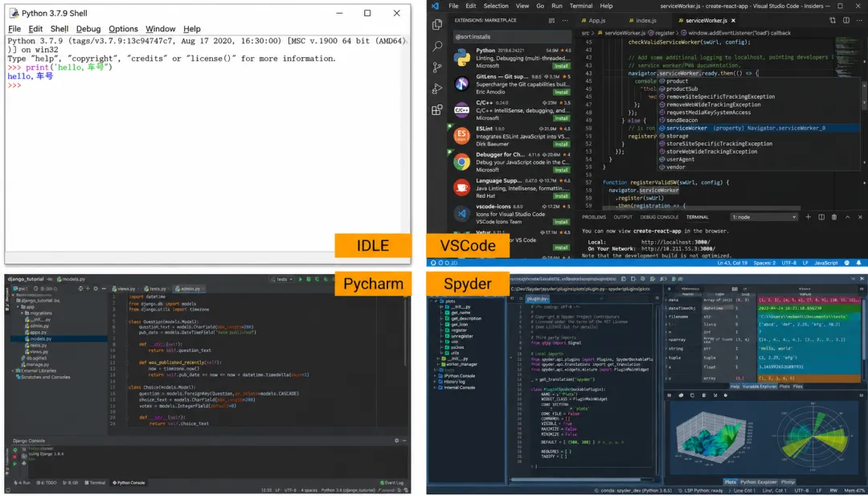Install the Python extension in VSCode
Screen dimensions: 868x496
point(562,66)
